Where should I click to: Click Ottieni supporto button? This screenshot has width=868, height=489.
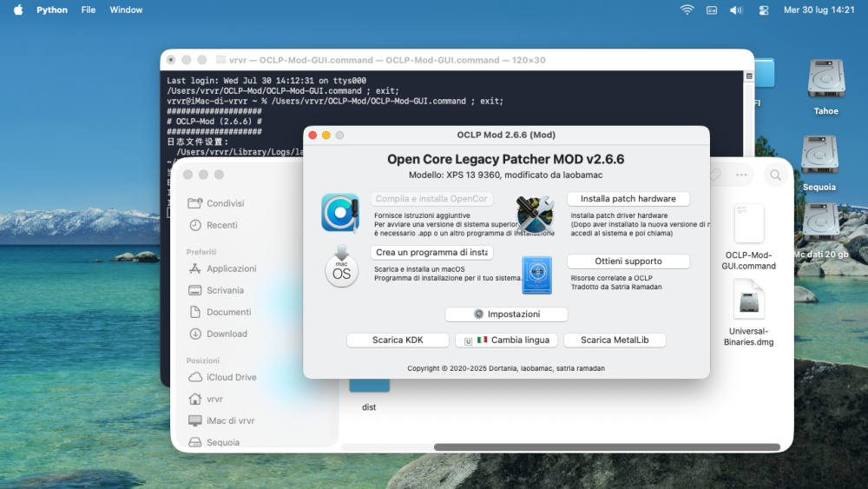[x=628, y=261]
